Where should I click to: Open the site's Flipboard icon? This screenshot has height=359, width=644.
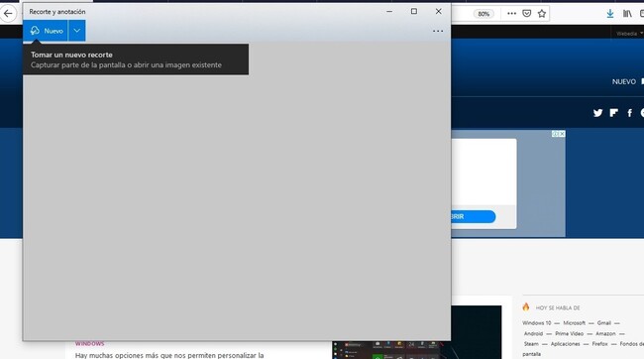(613, 113)
